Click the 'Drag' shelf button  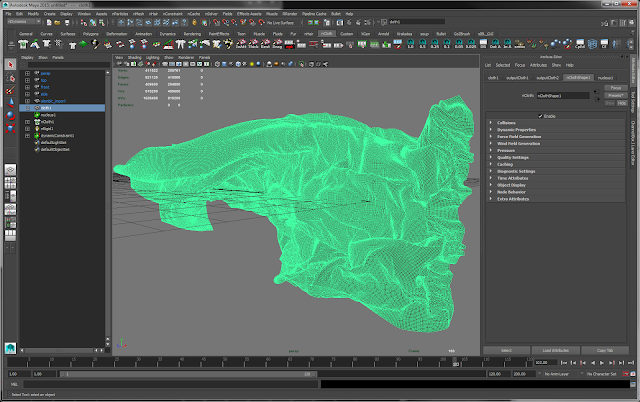pyautogui.click(x=277, y=44)
